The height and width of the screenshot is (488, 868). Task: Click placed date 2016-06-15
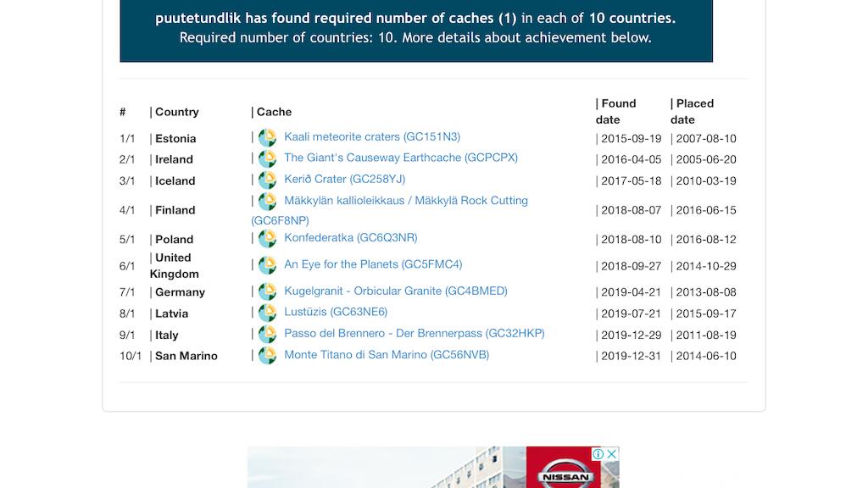coord(706,210)
